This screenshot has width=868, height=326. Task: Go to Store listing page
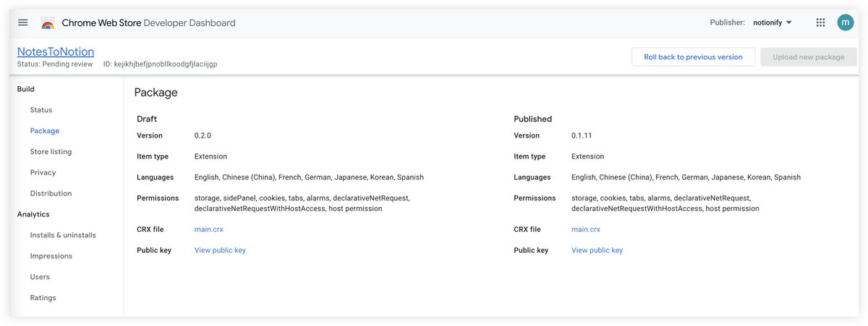(51, 152)
